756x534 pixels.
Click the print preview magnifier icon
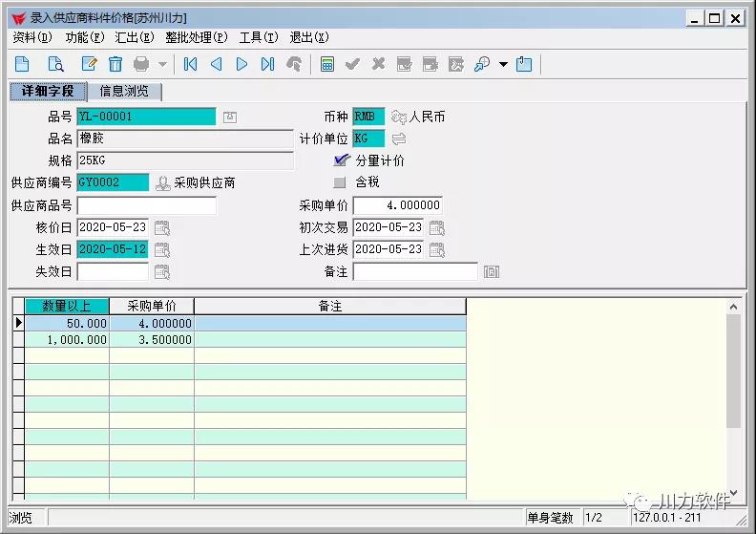(x=55, y=64)
